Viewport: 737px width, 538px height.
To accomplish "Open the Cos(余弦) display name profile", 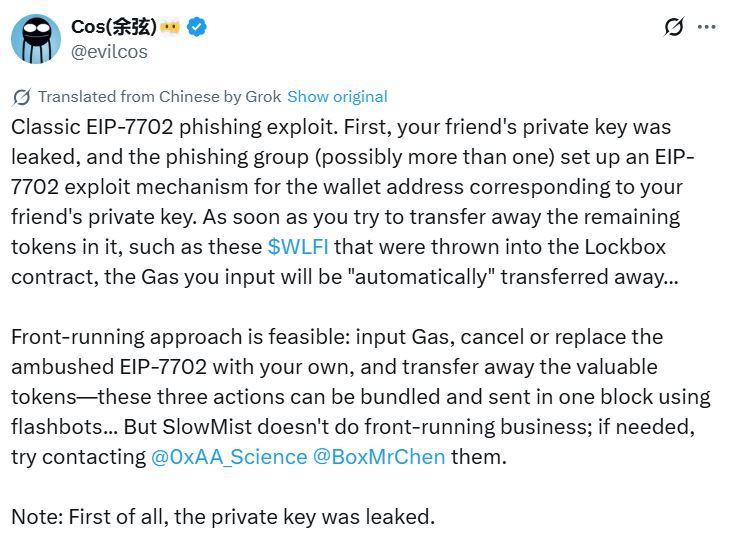I will coord(114,27).
